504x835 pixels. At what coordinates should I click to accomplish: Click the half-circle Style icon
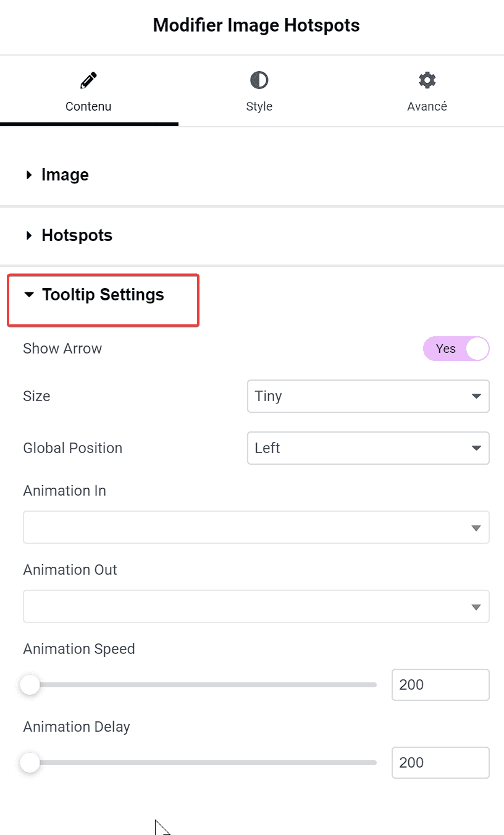click(259, 80)
